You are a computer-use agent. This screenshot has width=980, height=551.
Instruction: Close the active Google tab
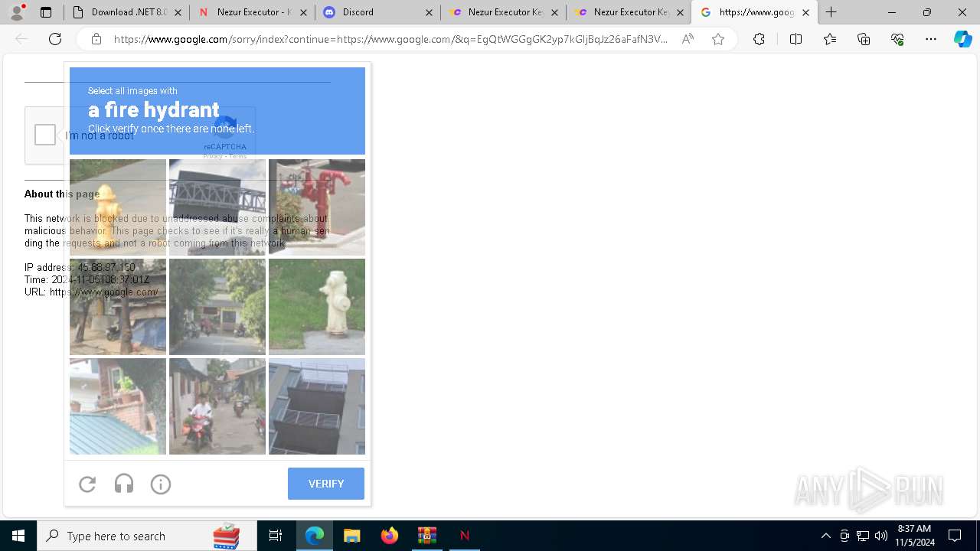point(805,12)
